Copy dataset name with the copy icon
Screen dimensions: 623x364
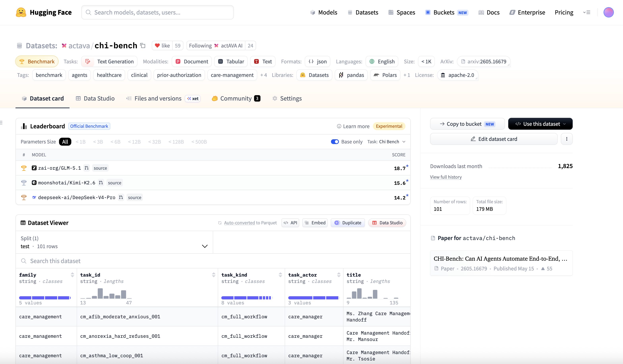pos(143,45)
